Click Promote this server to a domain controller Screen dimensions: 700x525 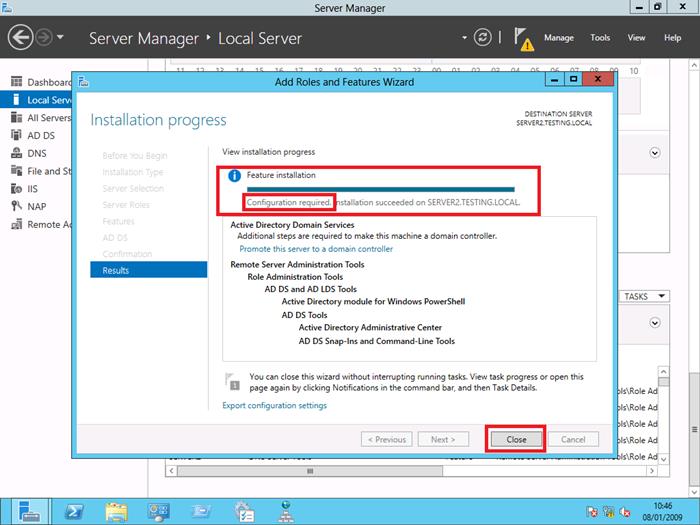(x=316, y=249)
